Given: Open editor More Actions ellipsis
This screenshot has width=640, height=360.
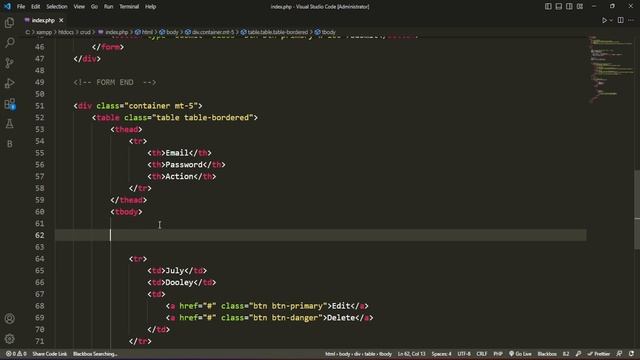Looking at the screenshot, I should point(631,20).
